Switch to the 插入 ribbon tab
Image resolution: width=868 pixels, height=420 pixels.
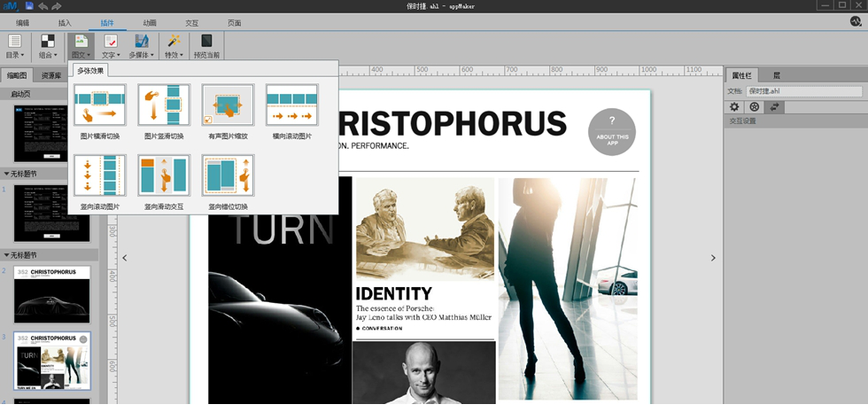click(x=65, y=23)
